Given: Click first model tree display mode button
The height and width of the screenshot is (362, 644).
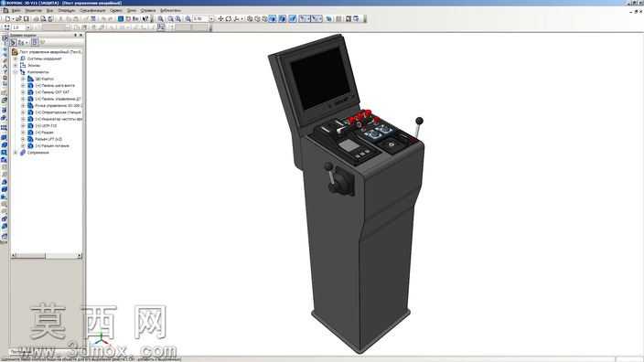Looking at the screenshot, I should pyautogui.click(x=13, y=42).
